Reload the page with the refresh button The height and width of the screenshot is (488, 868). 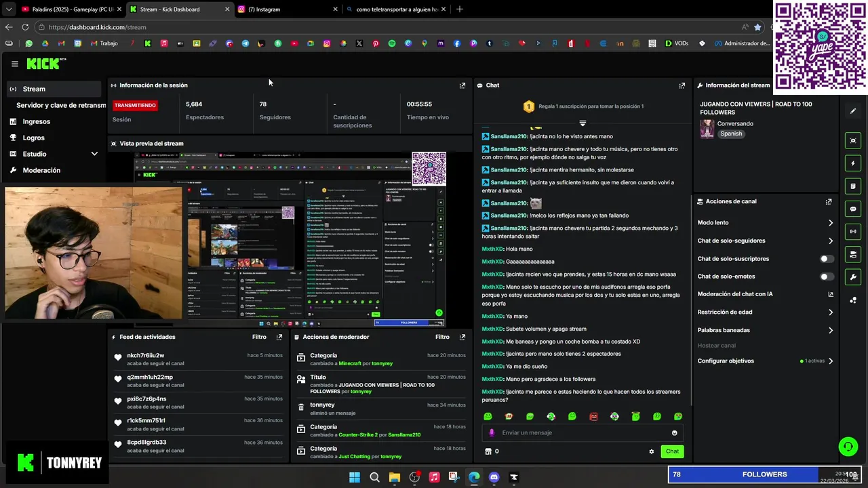[x=25, y=27]
